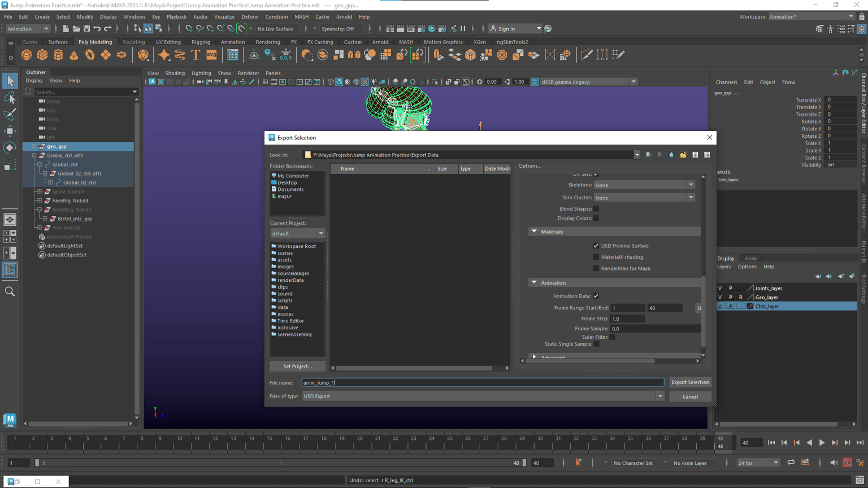Click frame 20 on the time slider
868x488 pixels.
pos(359,442)
